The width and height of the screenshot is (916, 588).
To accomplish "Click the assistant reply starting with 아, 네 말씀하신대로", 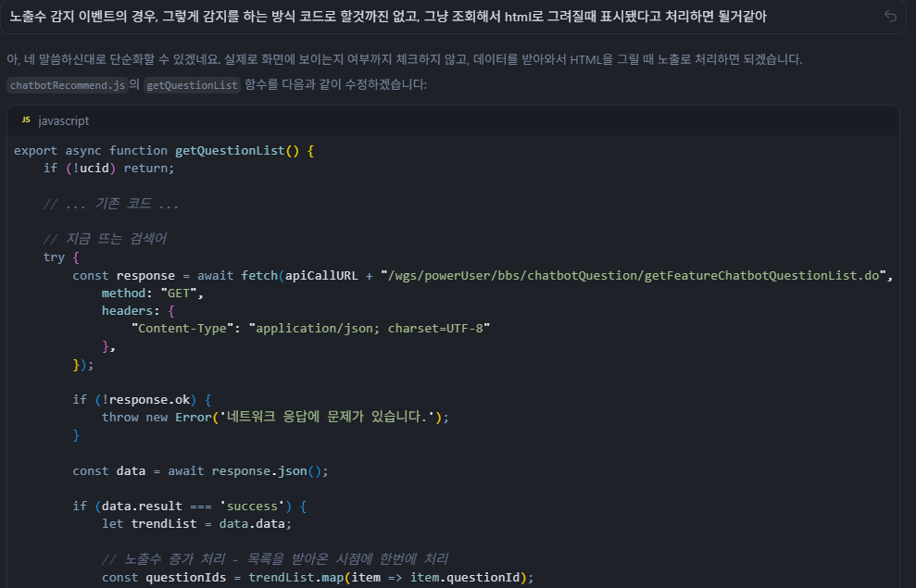I will tap(404, 59).
